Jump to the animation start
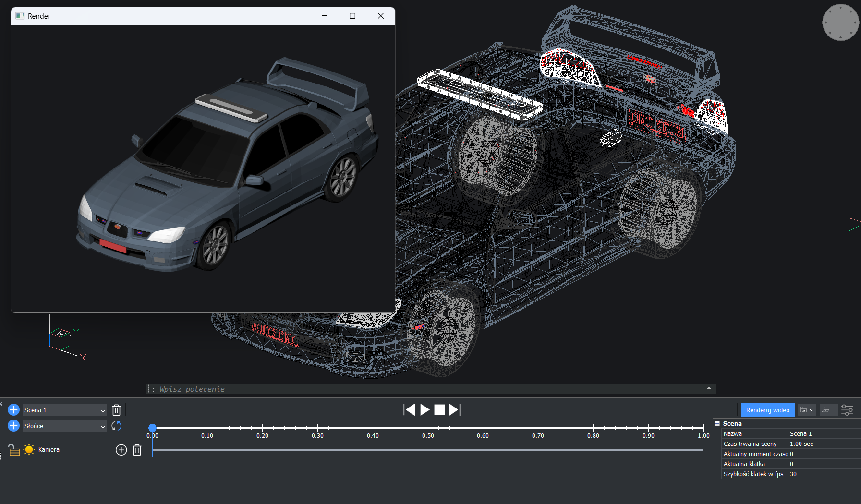This screenshot has height=504, width=861. pyautogui.click(x=409, y=409)
